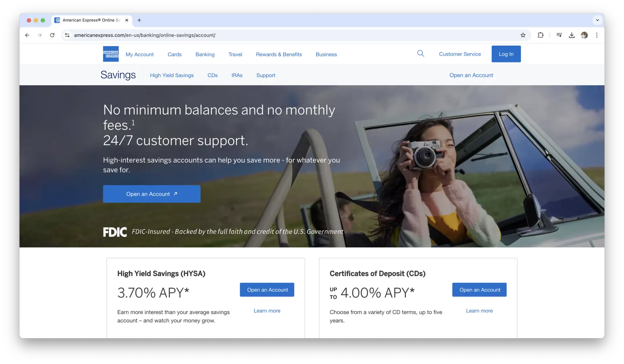
Task: Reload the page
Action: [52, 35]
